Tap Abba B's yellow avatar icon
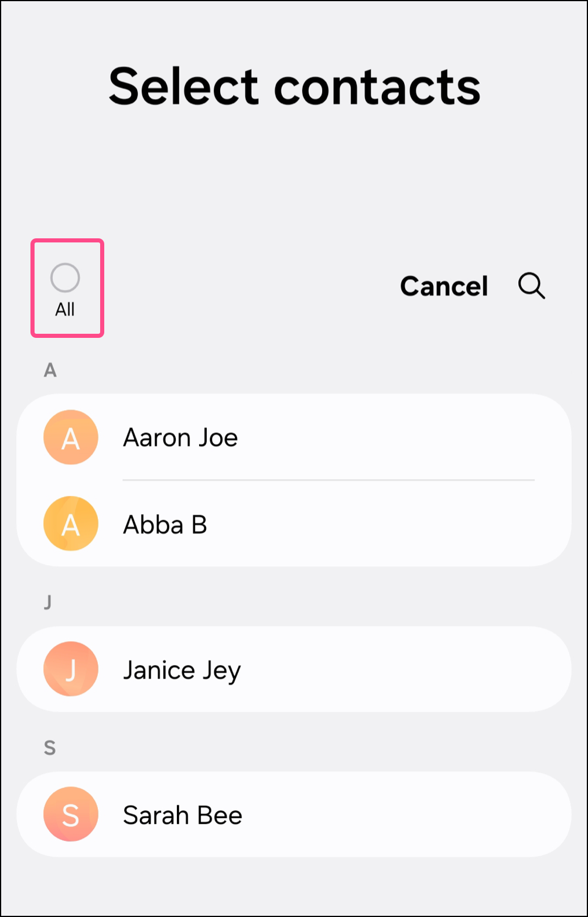Image resolution: width=588 pixels, height=917 pixels. (x=70, y=524)
